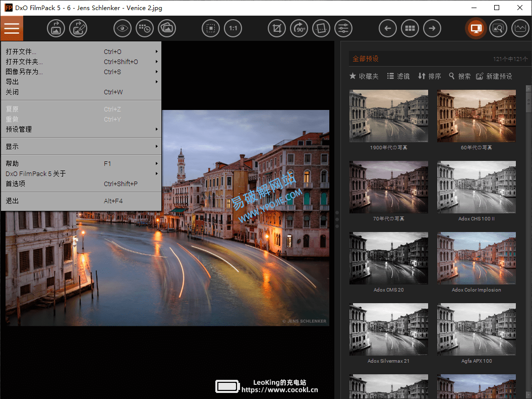The width and height of the screenshot is (532, 399).
Task: Apply the Agfa APX 100 preset
Action: (477, 329)
